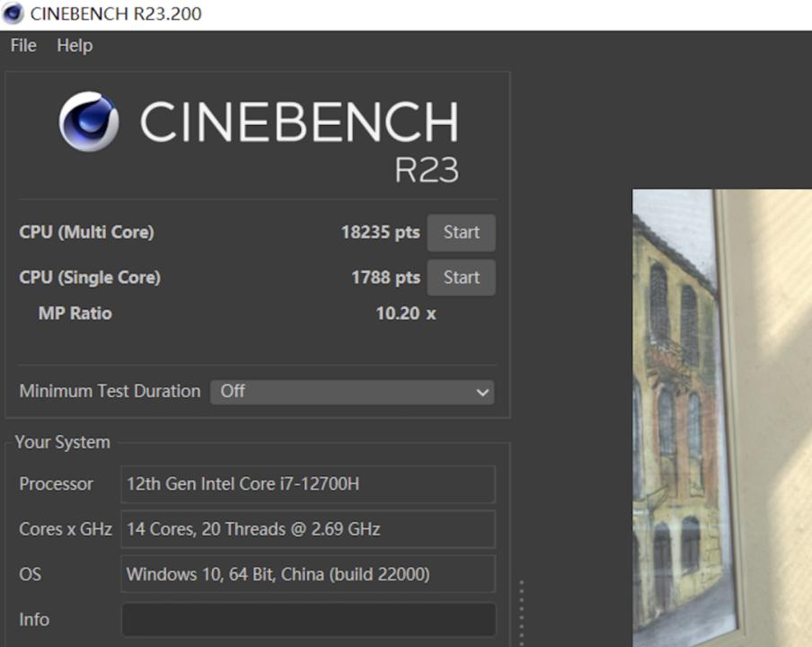812x647 pixels.
Task: Click the CINEBENCH R23 wordmark text
Action: 299,135
